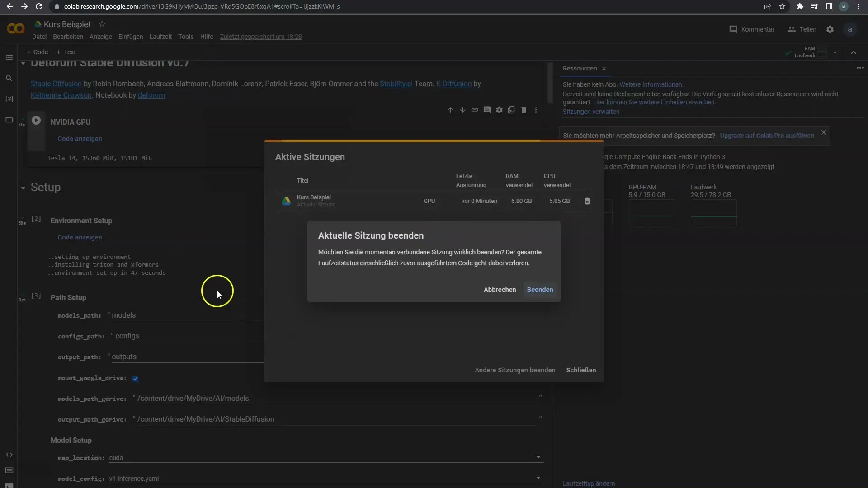Screen dimensions: 868x488
Task: Cancel with the Abbrechen button
Action: tap(500, 290)
